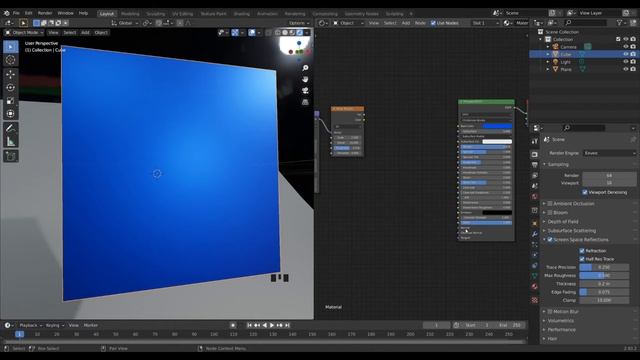Open the Material properties tab icon
This screenshot has width=640, height=360.
[x=535, y=287]
